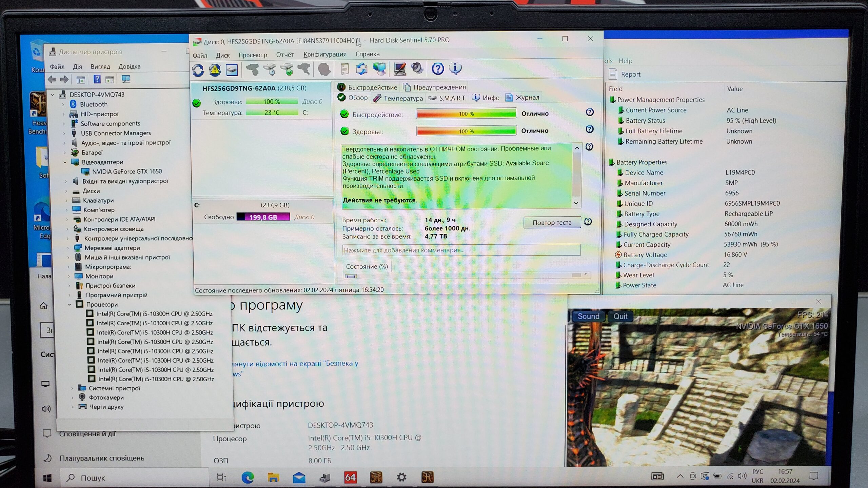Collapse the Відеоадаптери tree node
The image size is (868, 488).
point(65,162)
